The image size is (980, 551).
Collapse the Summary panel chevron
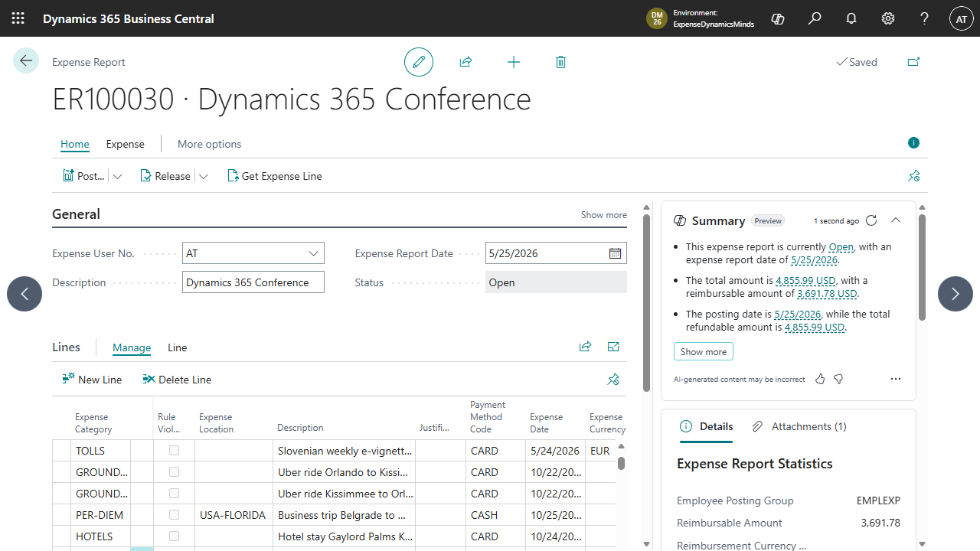tap(896, 220)
